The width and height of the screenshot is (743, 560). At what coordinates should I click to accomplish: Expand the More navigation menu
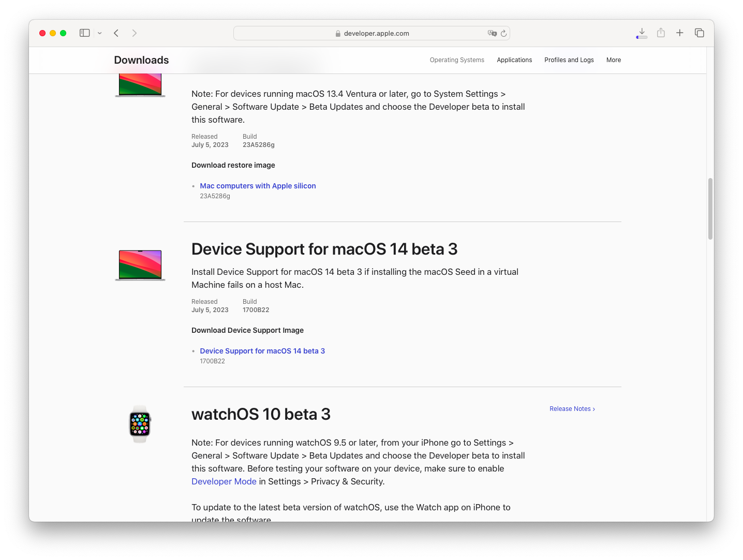point(614,60)
